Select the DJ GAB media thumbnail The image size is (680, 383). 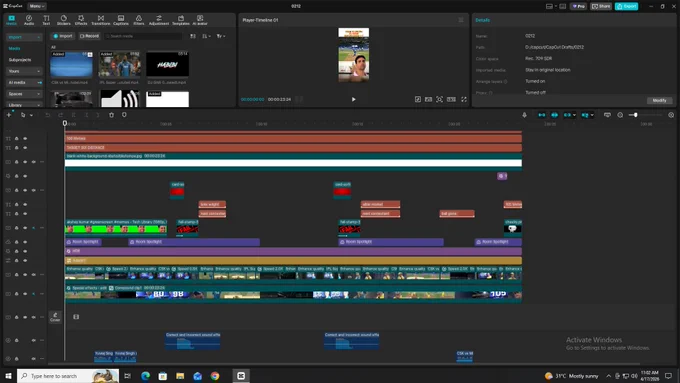click(167, 65)
